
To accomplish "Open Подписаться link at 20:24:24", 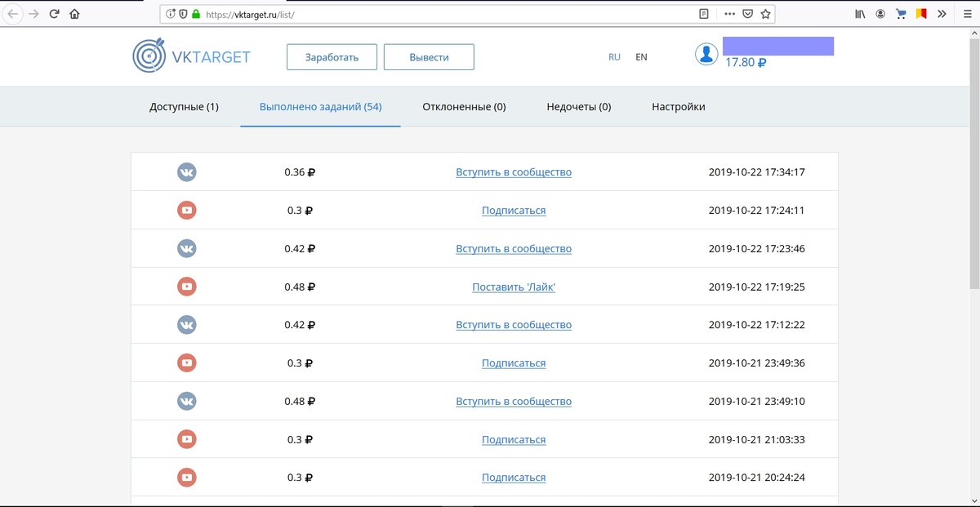I will coord(514,478).
